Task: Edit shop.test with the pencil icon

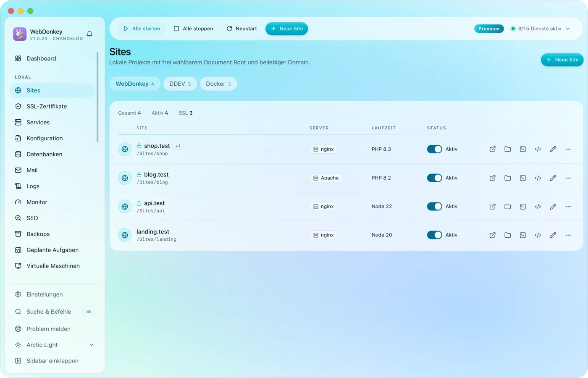Action: 553,149
